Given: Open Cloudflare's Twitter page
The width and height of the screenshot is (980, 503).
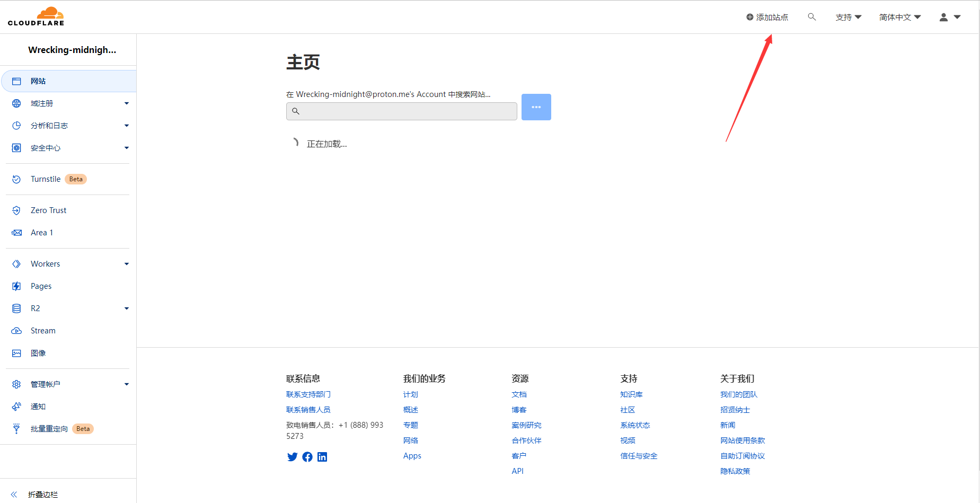Looking at the screenshot, I should coord(292,457).
